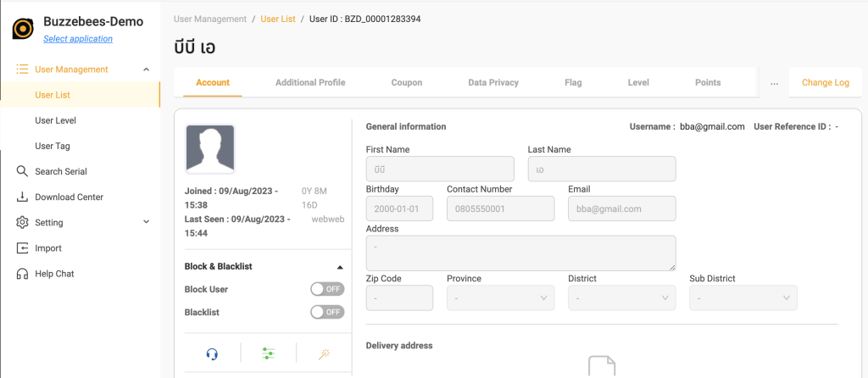Screen dimensions: 868x378
Task: Enable the Blacklist switch
Action: click(x=327, y=312)
